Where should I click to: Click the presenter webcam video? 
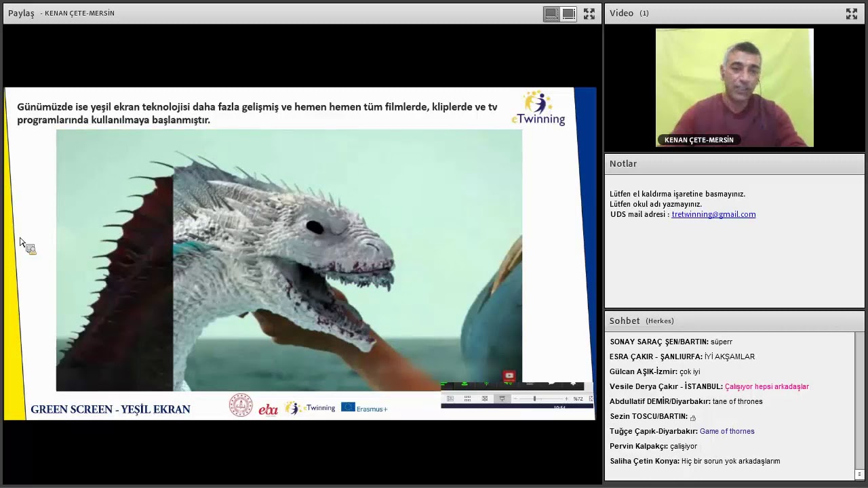pos(734,87)
